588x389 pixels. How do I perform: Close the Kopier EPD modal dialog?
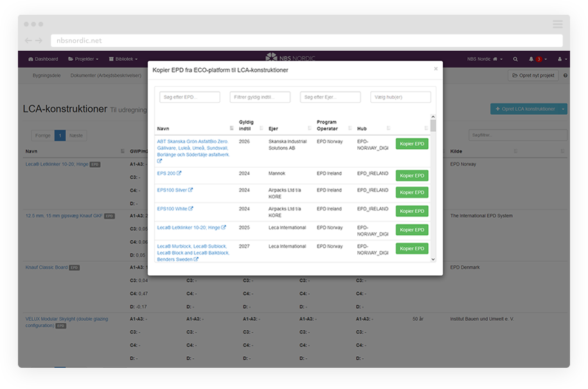pyautogui.click(x=436, y=69)
